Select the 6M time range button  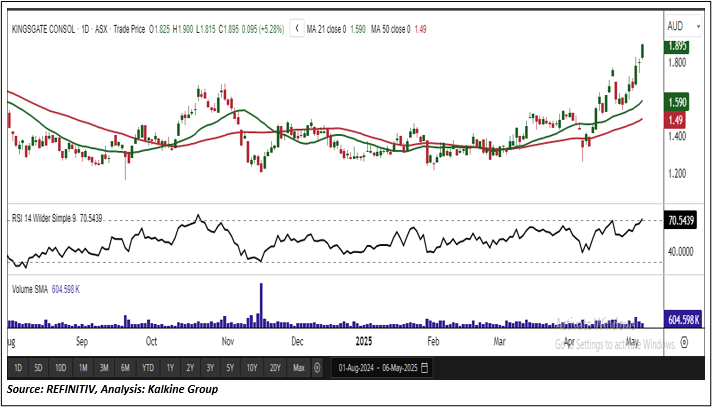coord(125,368)
